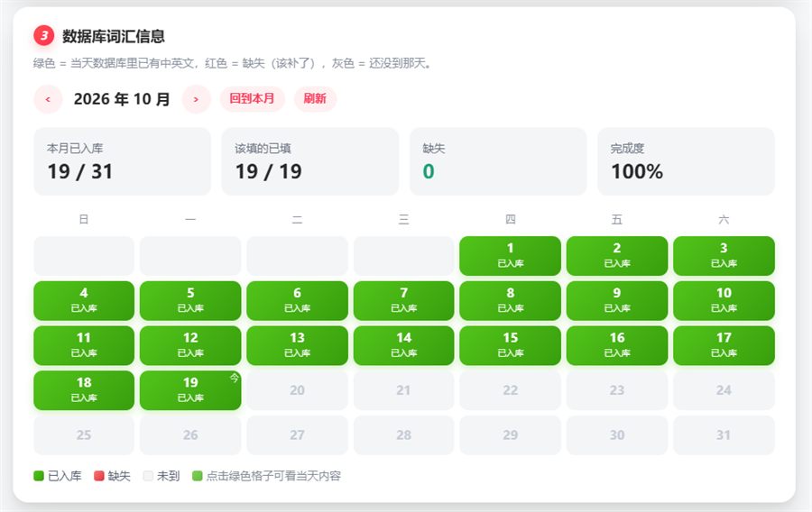Select upcoming day 25 cell
812x512 pixels.
84,435
